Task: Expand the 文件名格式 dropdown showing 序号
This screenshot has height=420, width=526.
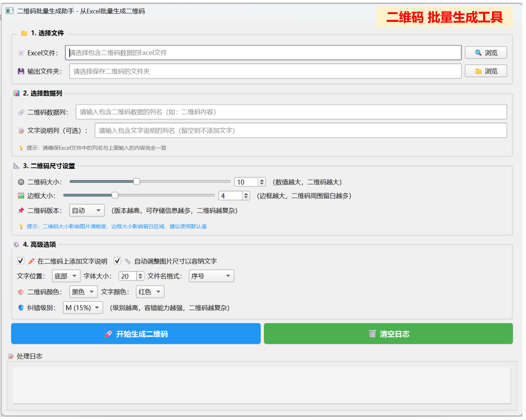Action: 211,276
